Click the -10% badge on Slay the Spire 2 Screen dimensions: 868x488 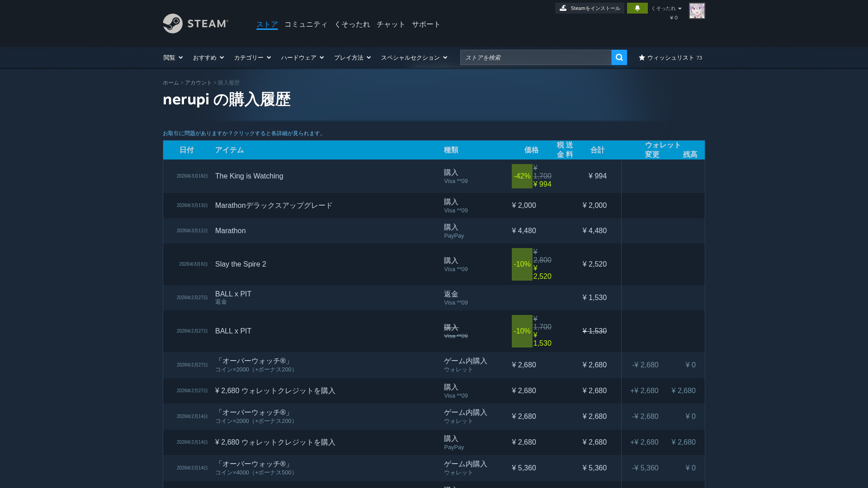coord(522,264)
